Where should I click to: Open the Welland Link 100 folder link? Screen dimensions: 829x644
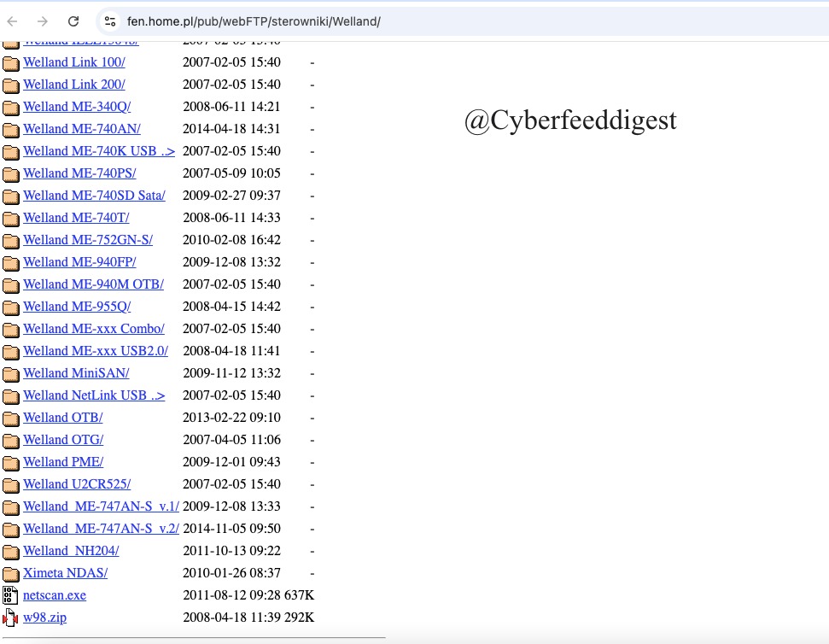(74, 61)
